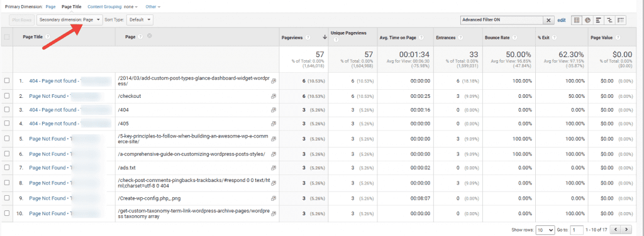This screenshot has width=644, height=236.
Task: Open the /checkout page link icon
Action: [x=273, y=96]
